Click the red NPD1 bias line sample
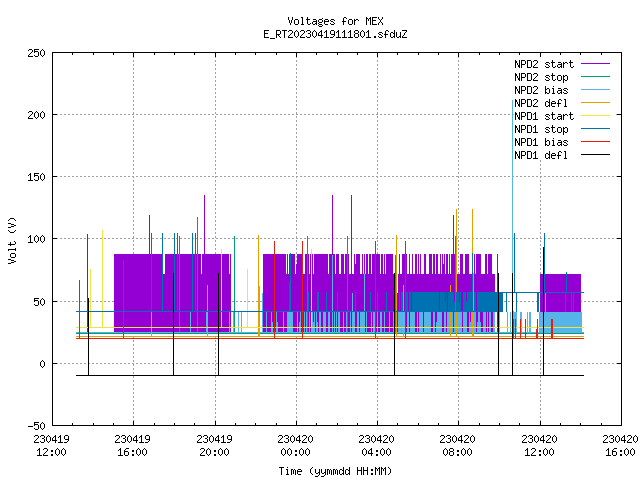The image size is (640, 480). pos(595,142)
